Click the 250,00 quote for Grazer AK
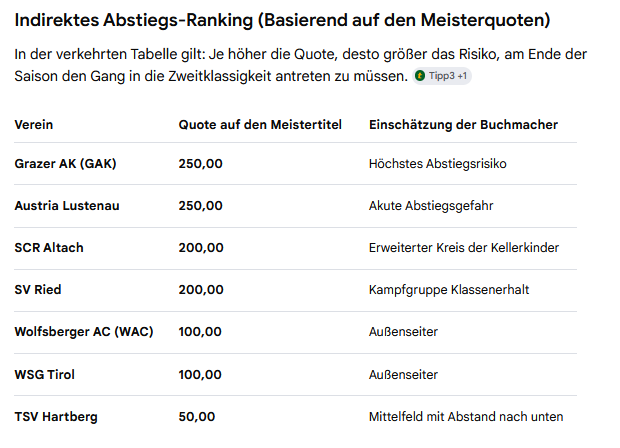The width and height of the screenshot is (620, 448). pyautogui.click(x=200, y=164)
